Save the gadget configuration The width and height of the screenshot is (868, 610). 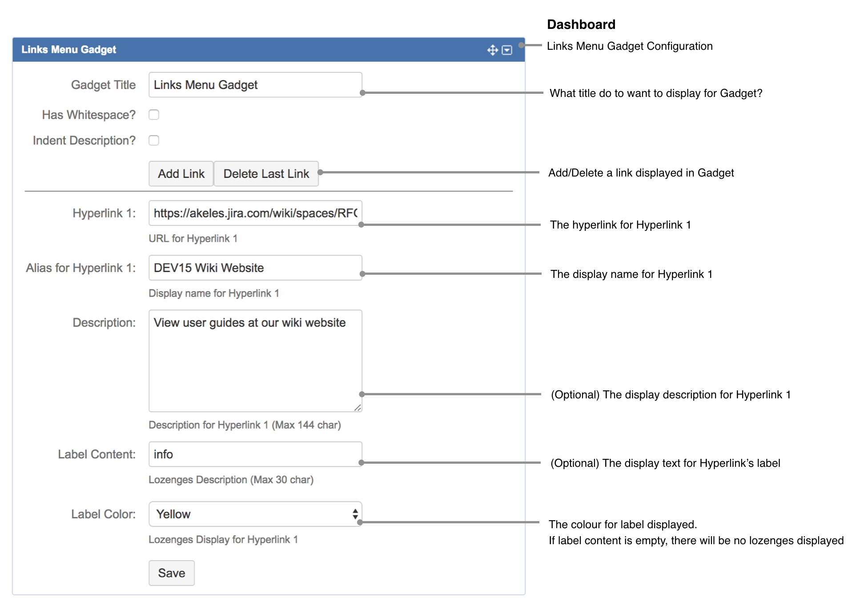(x=172, y=573)
